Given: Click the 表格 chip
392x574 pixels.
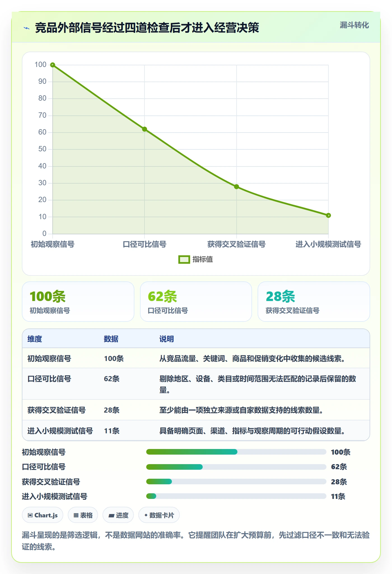Looking at the screenshot, I should (83, 515).
